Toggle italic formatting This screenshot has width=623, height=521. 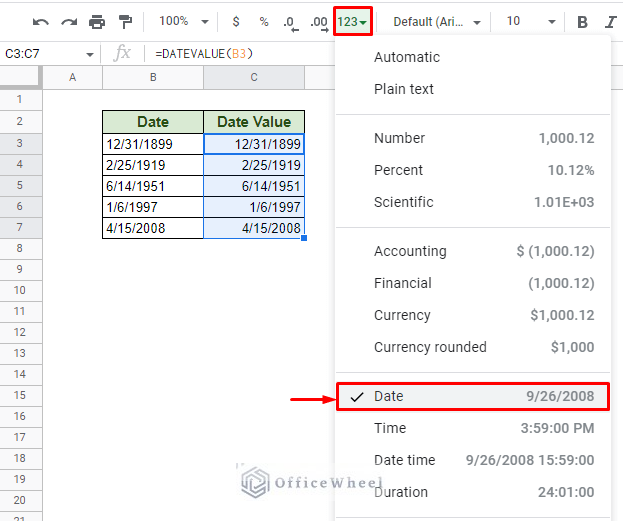click(610, 21)
